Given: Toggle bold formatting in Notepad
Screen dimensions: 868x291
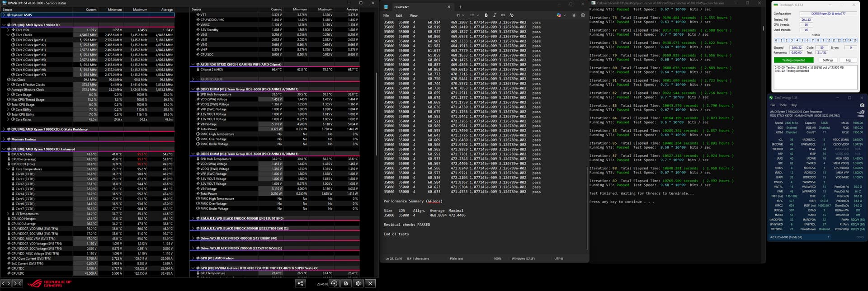Looking at the screenshot, I should (486, 15).
